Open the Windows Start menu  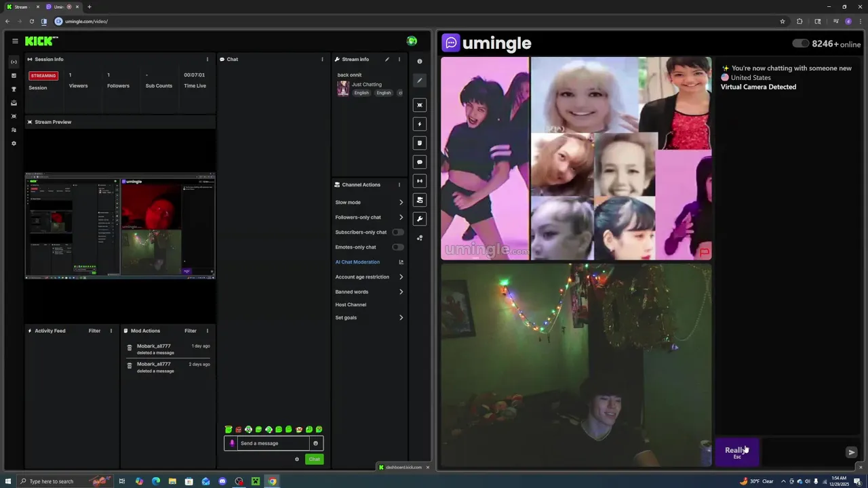pyautogui.click(x=8, y=481)
